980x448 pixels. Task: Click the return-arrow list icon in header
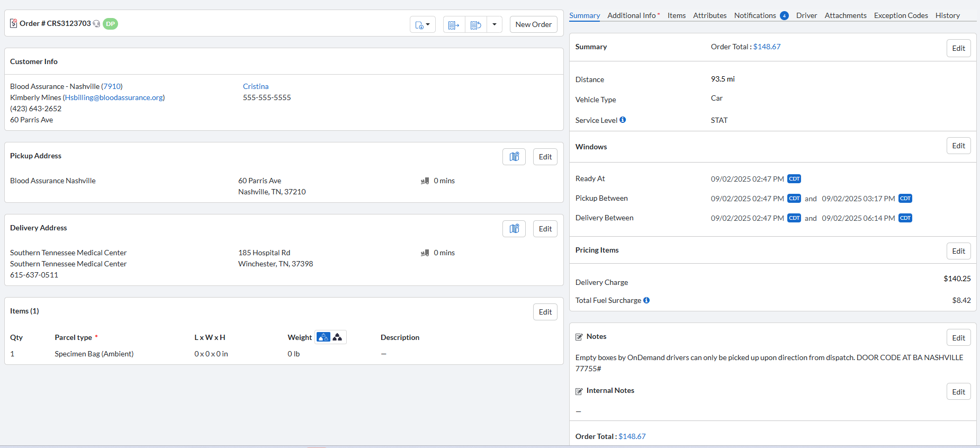tap(475, 25)
